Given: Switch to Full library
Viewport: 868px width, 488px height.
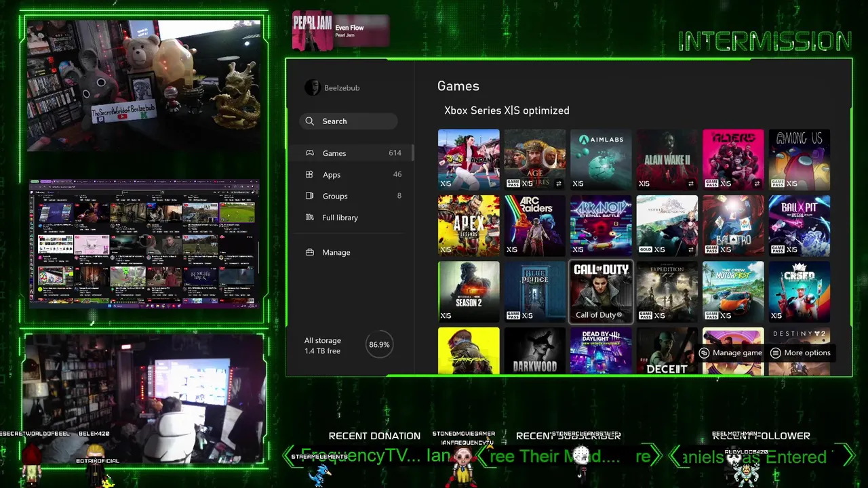Looking at the screenshot, I should 354,218.
